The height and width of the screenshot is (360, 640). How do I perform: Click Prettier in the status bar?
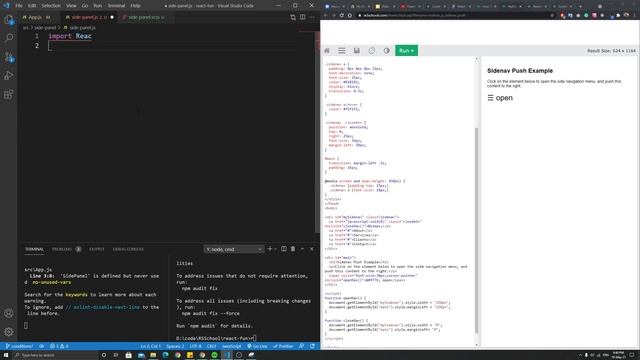[283, 346]
